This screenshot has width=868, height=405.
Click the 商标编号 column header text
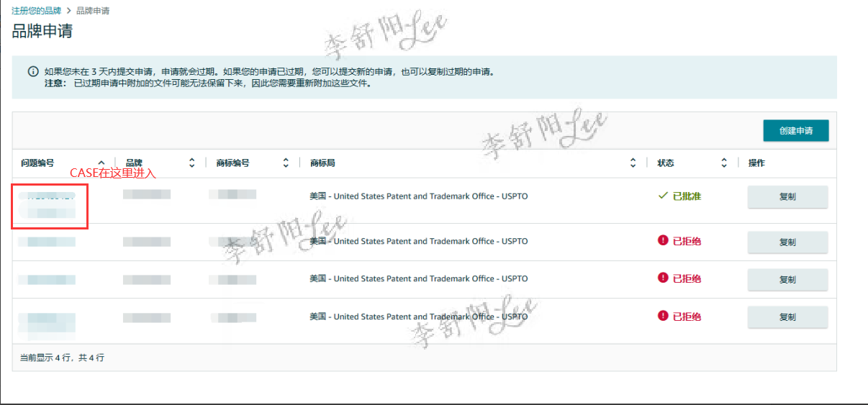[x=232, y=163]
